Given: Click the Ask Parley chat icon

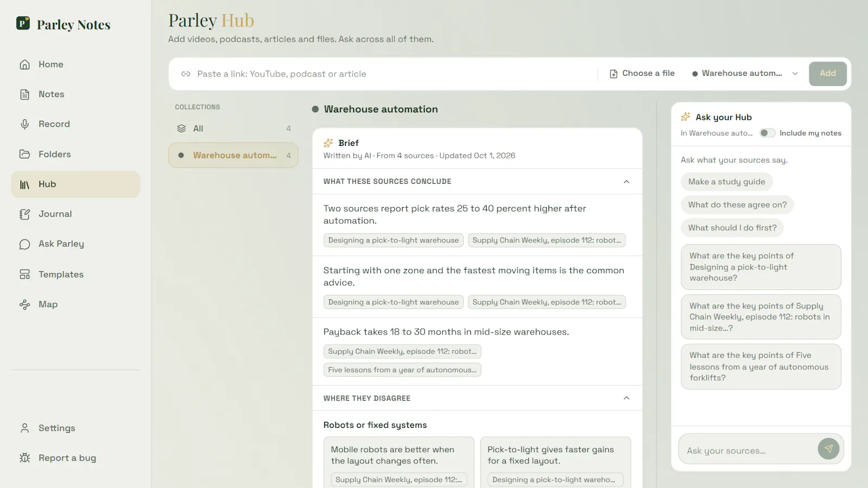Looking at the screenshot, I should (x=24, y=244).
